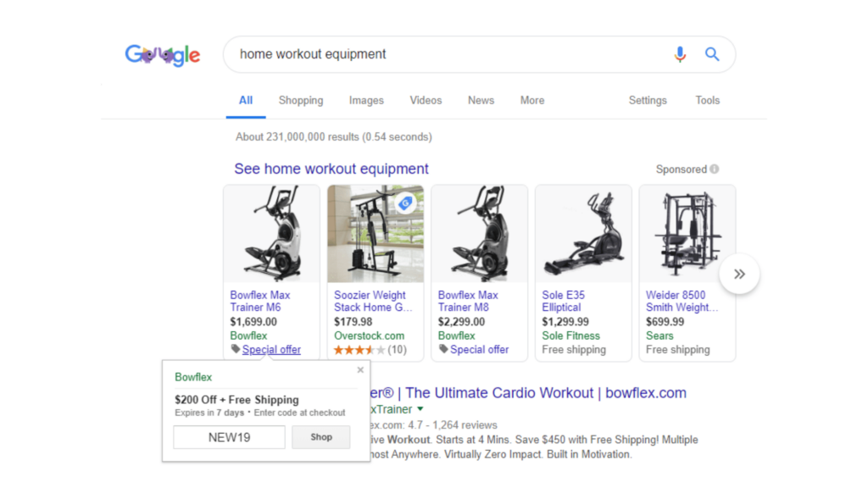868x488 pixels.
Task: Click the Sponsored info icon
Action: coord(715,169)
